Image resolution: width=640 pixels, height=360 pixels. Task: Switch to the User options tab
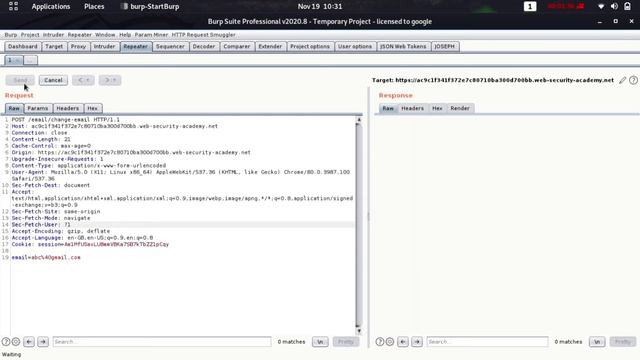click(x=355, y=47)
